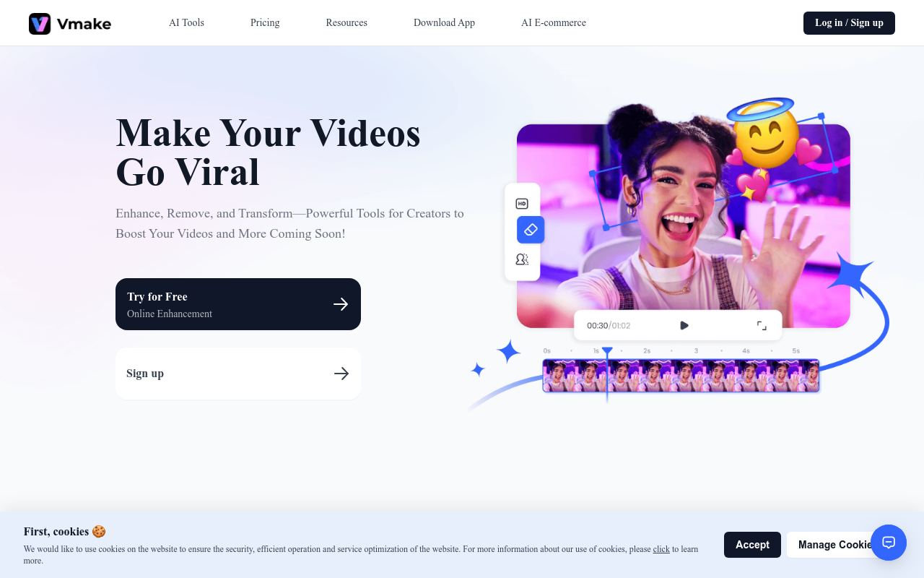Viewport: 924px width, 578px height.
Task: Click the Log in / Sign up button
Action: 849,23
